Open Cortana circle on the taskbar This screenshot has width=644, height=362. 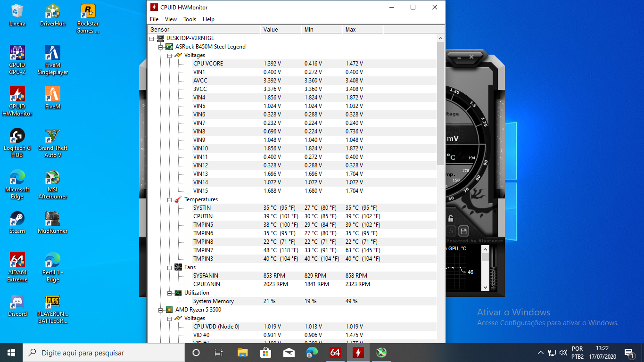(196, 353)
